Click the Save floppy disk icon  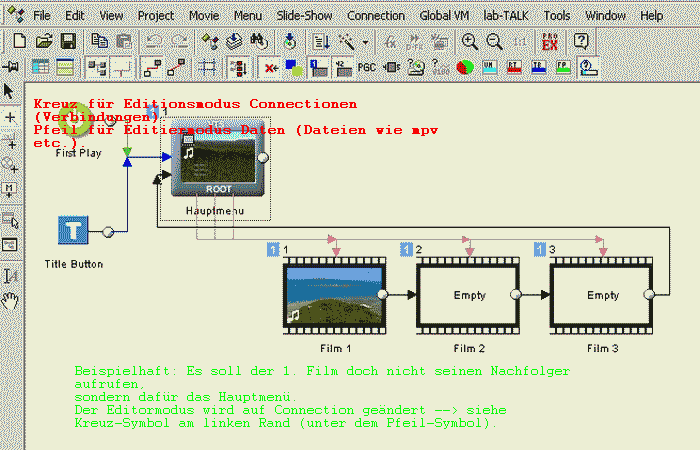coord(68,41)
